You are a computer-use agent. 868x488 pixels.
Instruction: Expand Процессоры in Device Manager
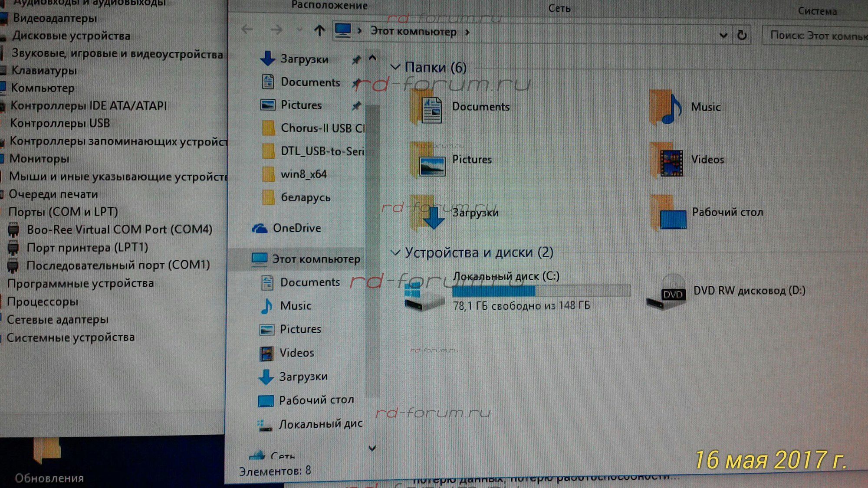[x=43, y=301]
